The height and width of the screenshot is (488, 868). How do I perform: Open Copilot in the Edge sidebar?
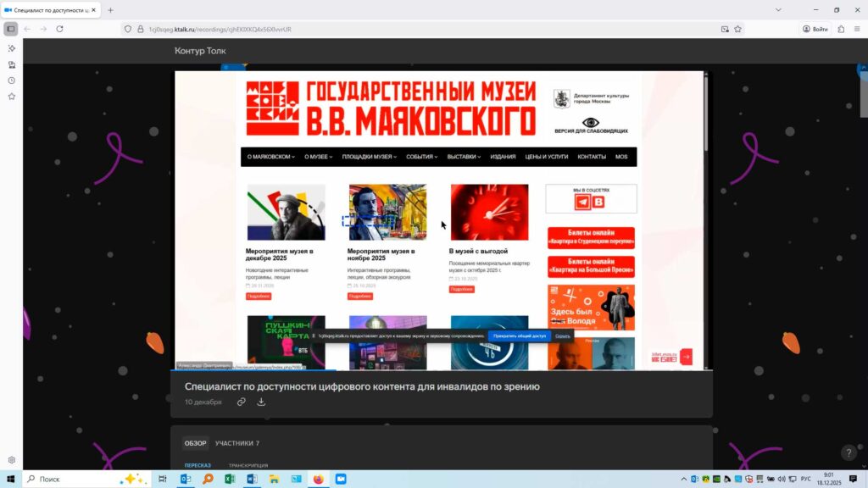[x=12, y=48]
